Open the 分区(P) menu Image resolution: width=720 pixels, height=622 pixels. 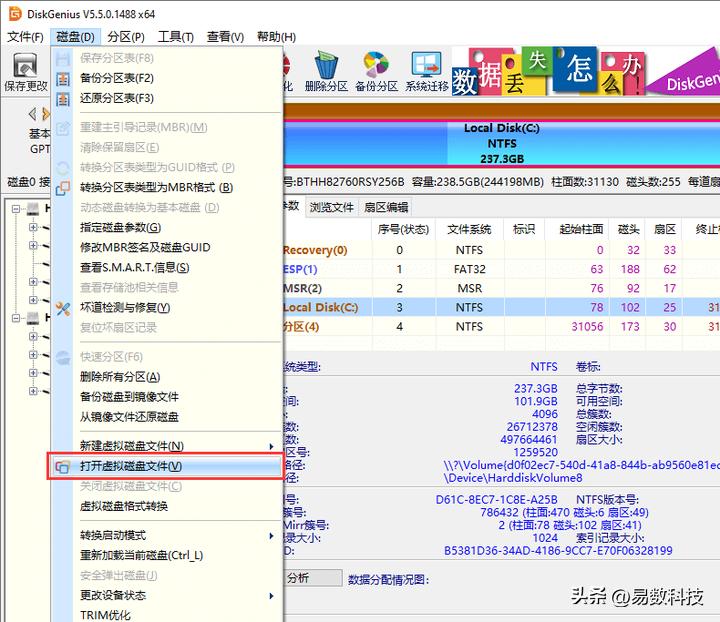126,37
